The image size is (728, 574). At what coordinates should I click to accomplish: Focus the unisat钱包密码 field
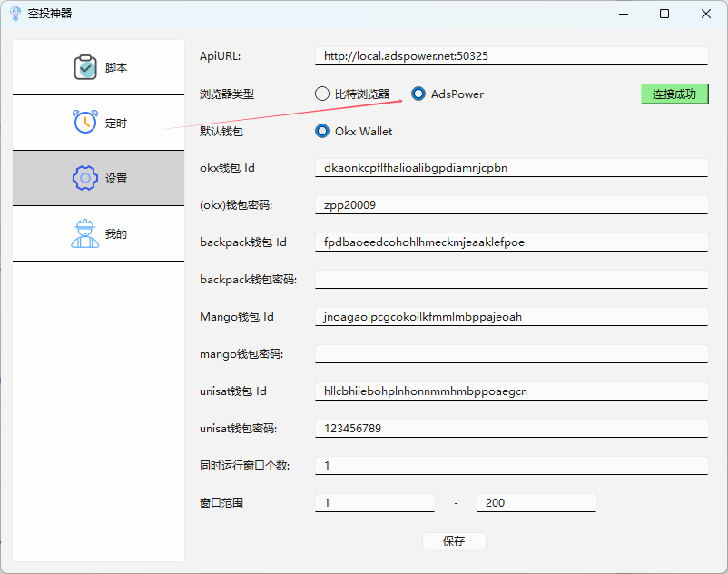[x=511, y=428]
